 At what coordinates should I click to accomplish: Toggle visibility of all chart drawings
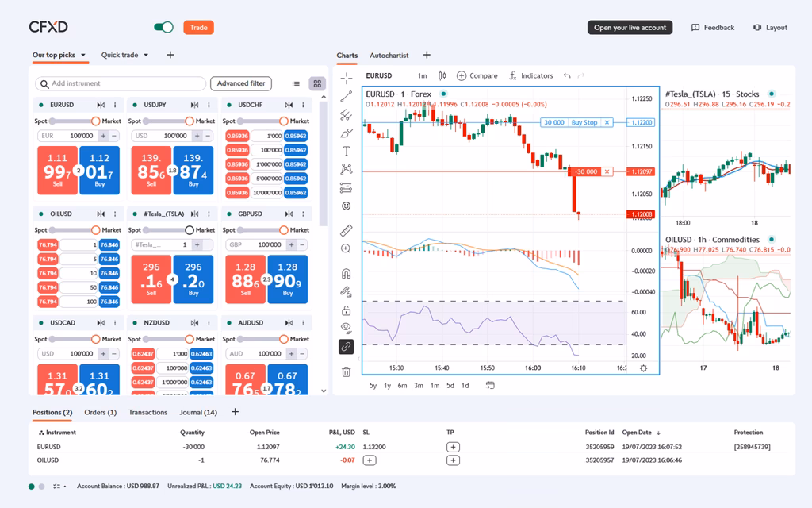click(x=346, y=327)
